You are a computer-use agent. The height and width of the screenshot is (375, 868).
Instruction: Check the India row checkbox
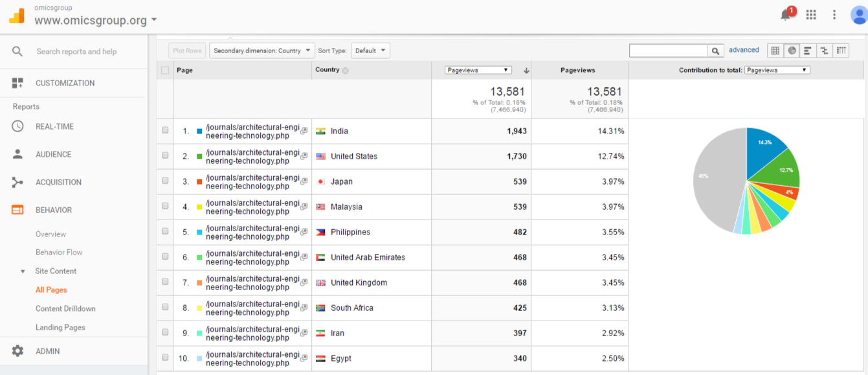[165, 130]
